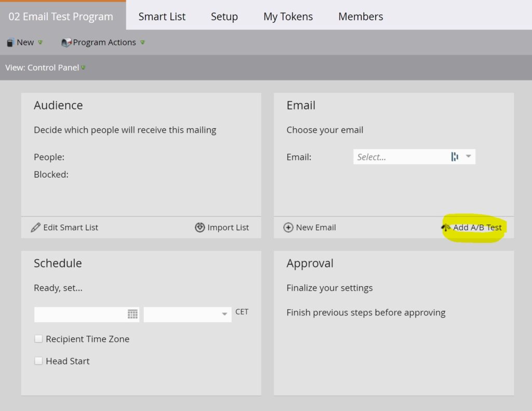The width and height of the screenshot is (532, 411).
Task: Click the Edit Smart List link
Action: (x=70, y=227)
